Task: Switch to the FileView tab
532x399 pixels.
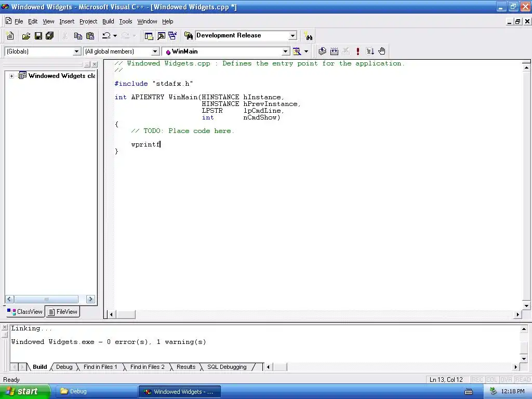Action: (x=63, y=312)
